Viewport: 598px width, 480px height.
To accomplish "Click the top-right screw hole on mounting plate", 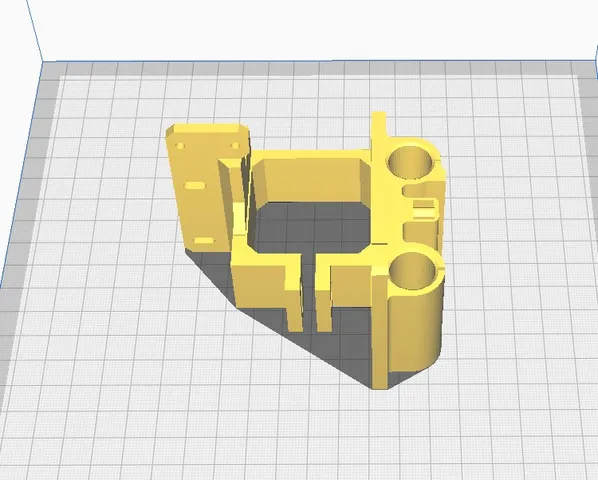I will coord(235,146).
